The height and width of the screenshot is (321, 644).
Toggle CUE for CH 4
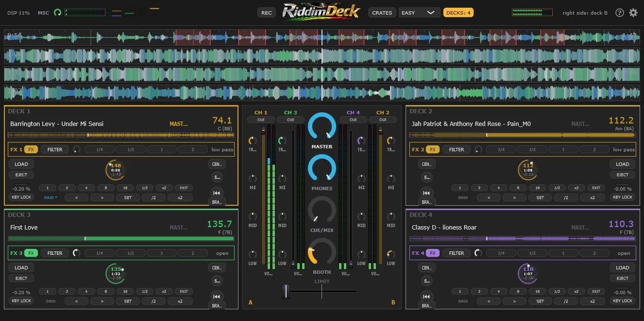[x=353, y=120]
